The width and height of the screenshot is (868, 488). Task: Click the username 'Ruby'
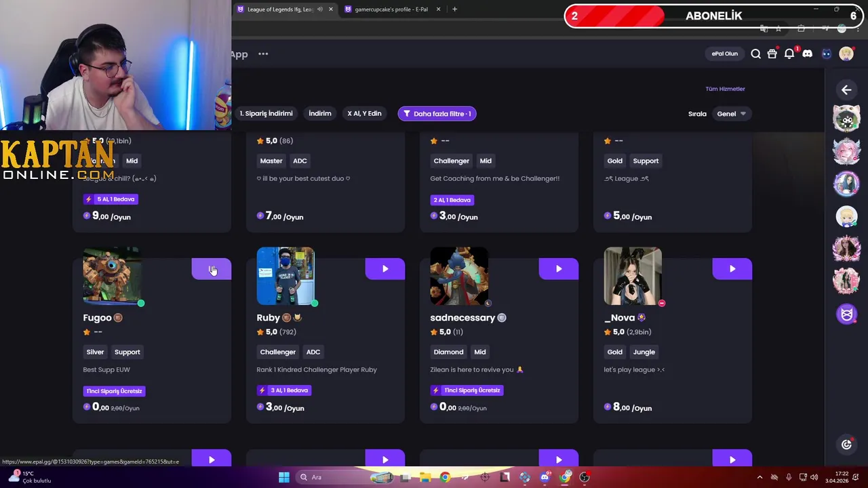[x=269, y=318]
